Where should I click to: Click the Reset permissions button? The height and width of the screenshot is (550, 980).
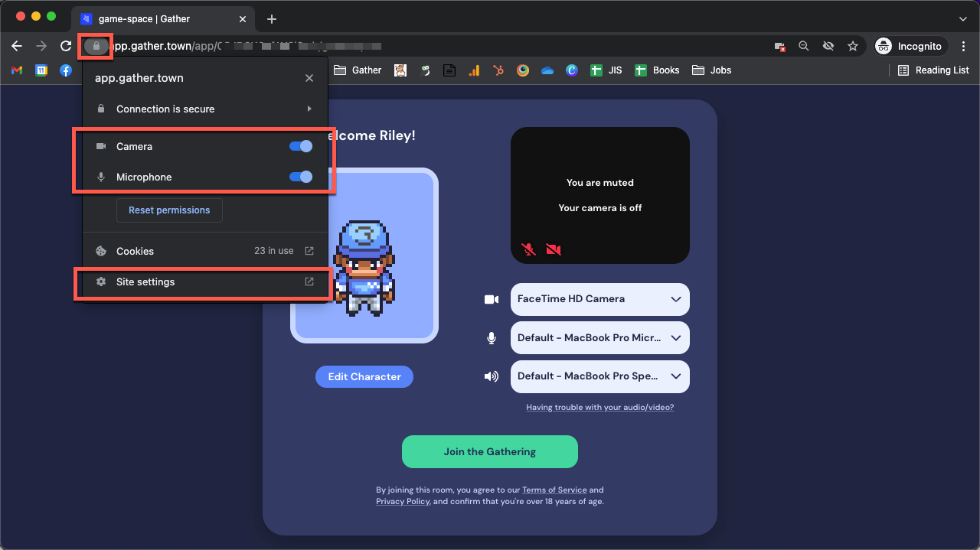(169, 210)
